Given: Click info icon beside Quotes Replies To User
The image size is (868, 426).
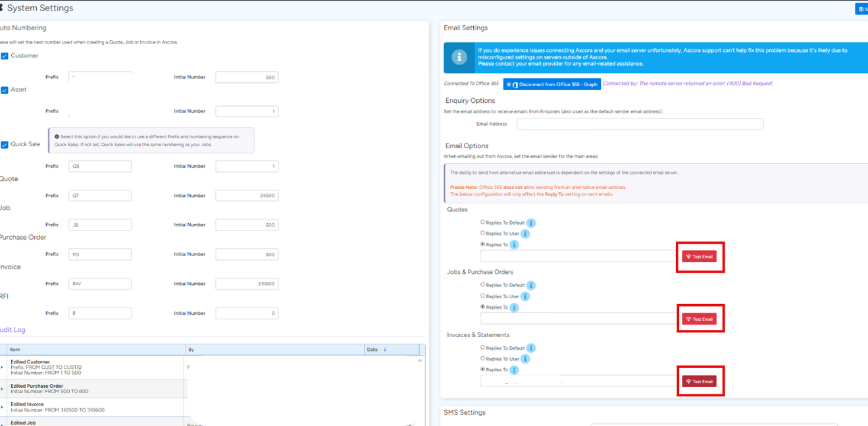Looking at the screenshot, I should [x=525, y=234].
